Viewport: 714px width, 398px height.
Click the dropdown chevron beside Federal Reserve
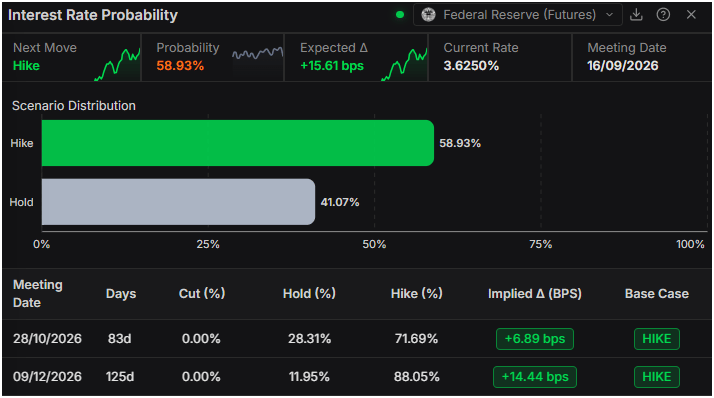point(609,15)
